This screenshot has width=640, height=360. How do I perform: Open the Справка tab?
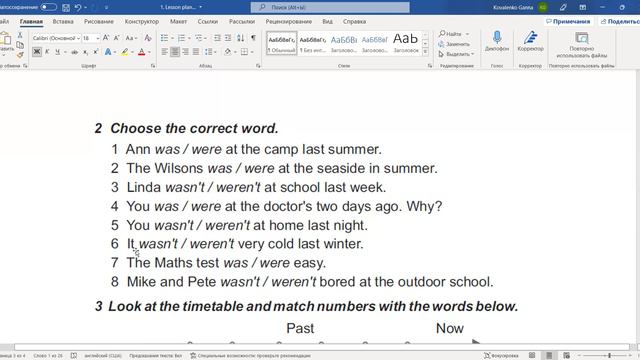pos(354,22)
